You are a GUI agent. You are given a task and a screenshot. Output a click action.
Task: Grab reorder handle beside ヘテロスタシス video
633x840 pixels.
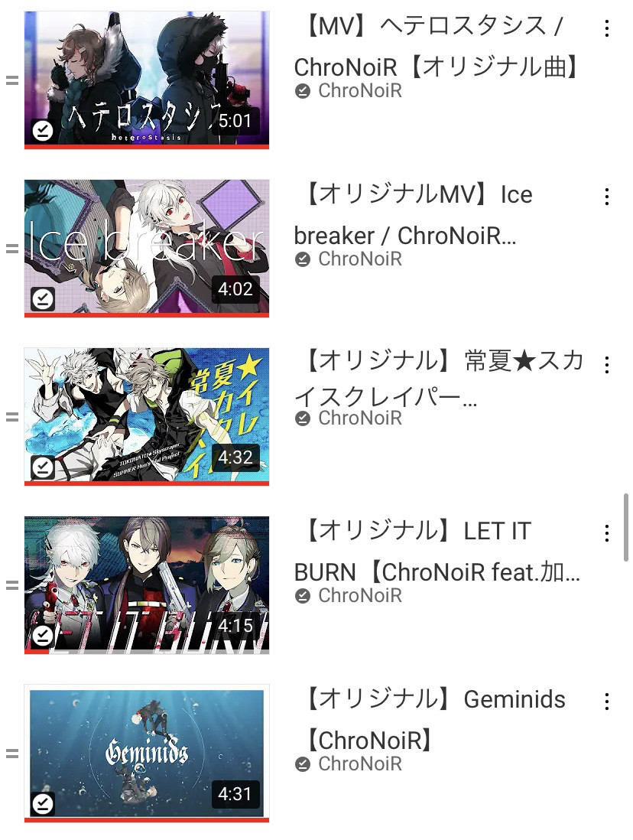(x=11, y=80)
